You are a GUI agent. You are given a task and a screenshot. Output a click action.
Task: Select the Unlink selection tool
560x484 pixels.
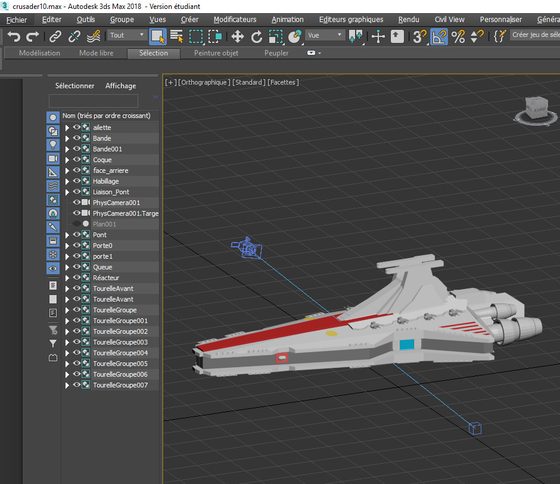coord(74,36)
